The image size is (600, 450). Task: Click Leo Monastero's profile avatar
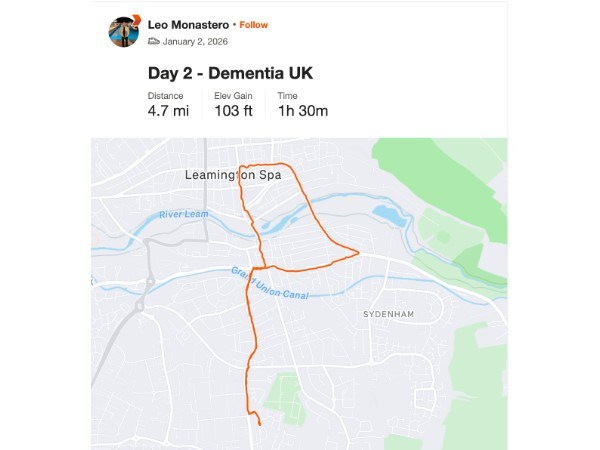pyautogui.click(x=123, y=32)
